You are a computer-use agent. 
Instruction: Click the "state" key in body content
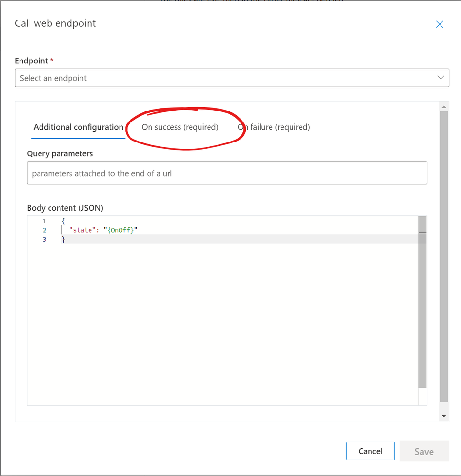tap(82, 230)
